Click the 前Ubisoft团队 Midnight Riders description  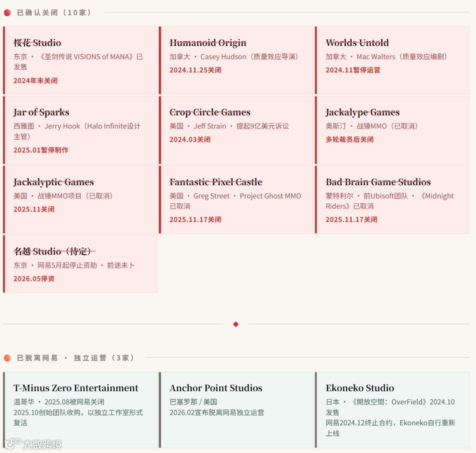tap(390, 201)
